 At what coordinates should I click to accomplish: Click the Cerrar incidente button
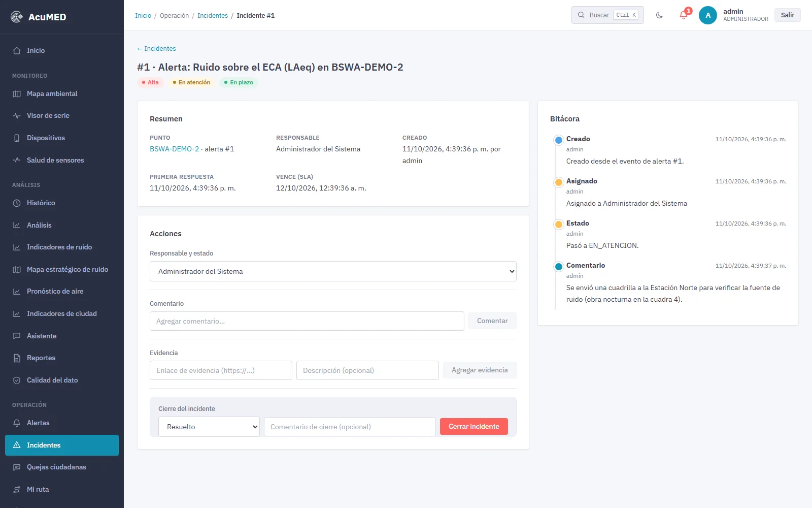tap(474, 426)
